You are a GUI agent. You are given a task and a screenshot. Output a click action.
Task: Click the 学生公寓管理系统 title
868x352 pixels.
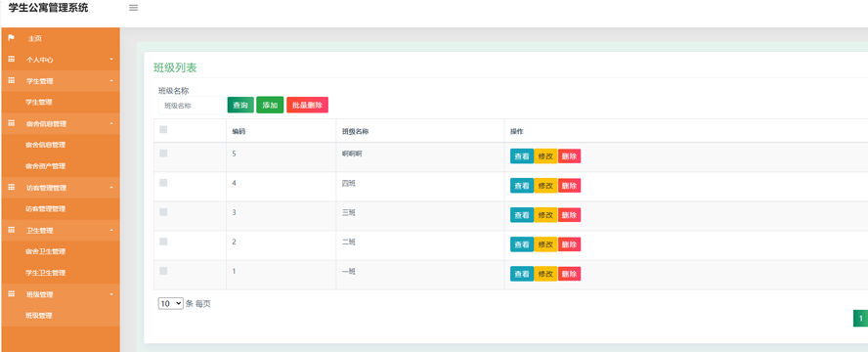[48, 8]
